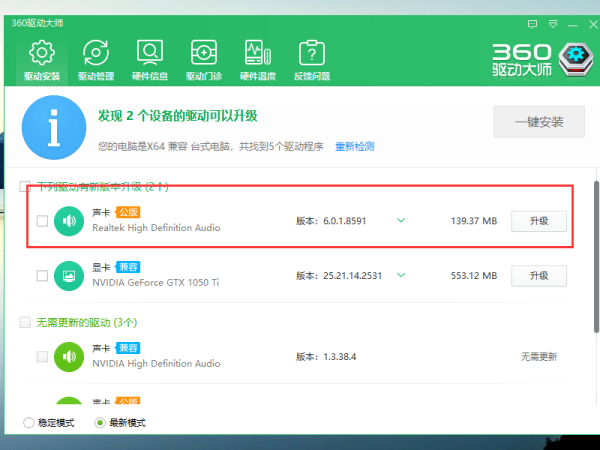Open the 硬件温度 icon in the toolbar
Viewport: 600px width, 450px height.
point(258,59)
